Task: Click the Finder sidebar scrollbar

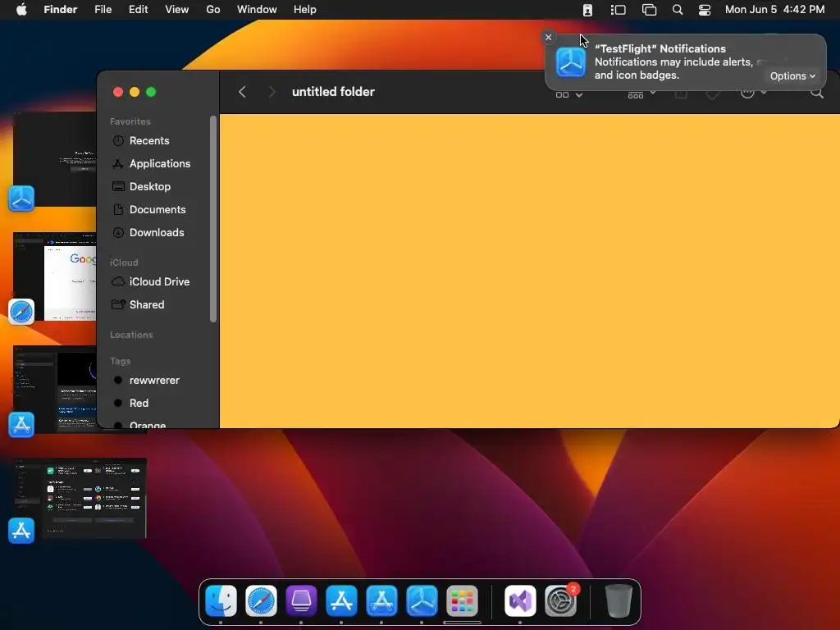Action: coord(213,219)
